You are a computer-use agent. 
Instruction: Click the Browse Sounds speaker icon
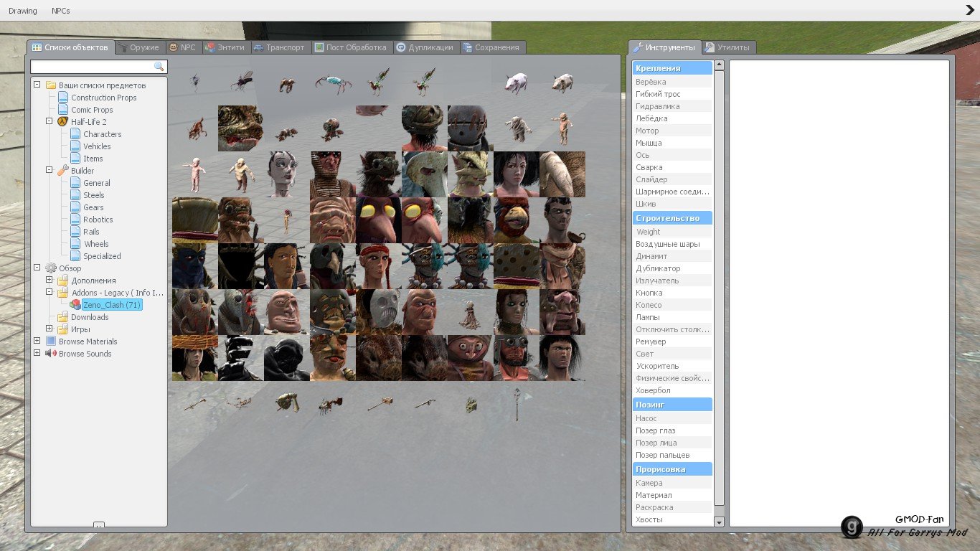click(50, 354)
